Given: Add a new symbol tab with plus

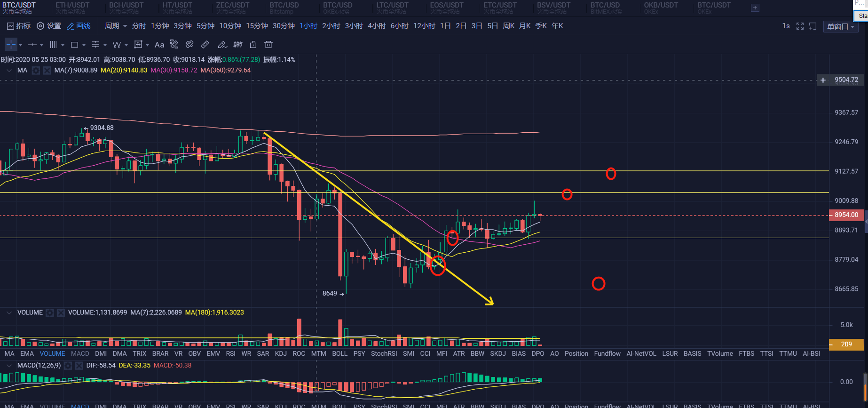Looking at the screenshot, I should point(755,8).
